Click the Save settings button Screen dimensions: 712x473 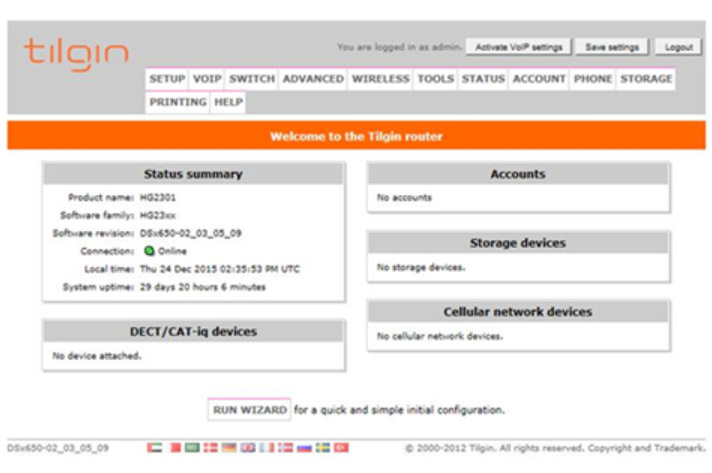click(612, 47)
